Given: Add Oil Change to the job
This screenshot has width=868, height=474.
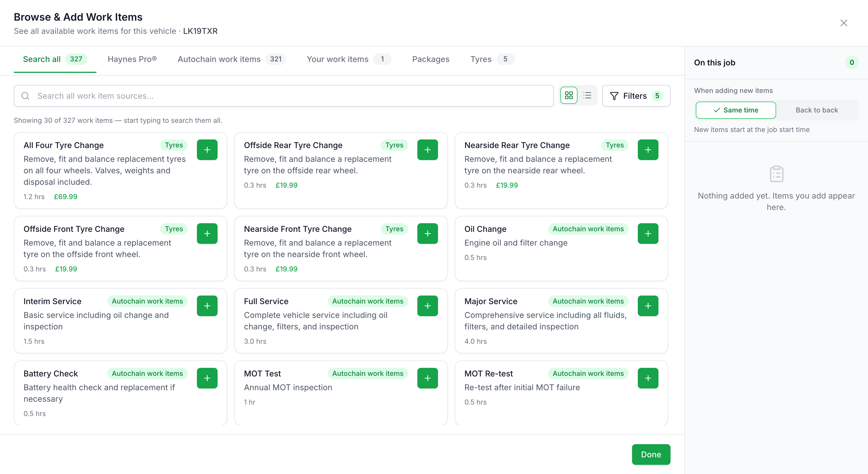Looking at the screenshot, I should click(x=648, y=234).
